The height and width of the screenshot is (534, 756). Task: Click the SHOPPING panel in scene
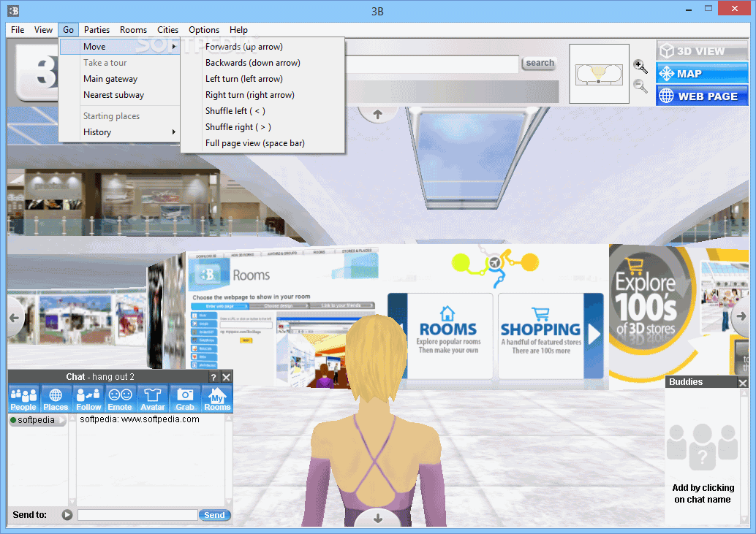pos(541,335)
